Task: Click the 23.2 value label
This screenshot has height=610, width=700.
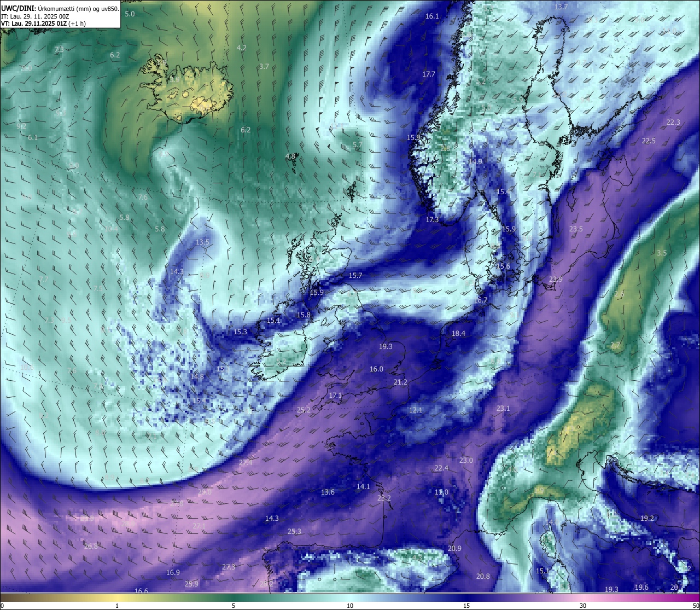Action: point(384,498)
